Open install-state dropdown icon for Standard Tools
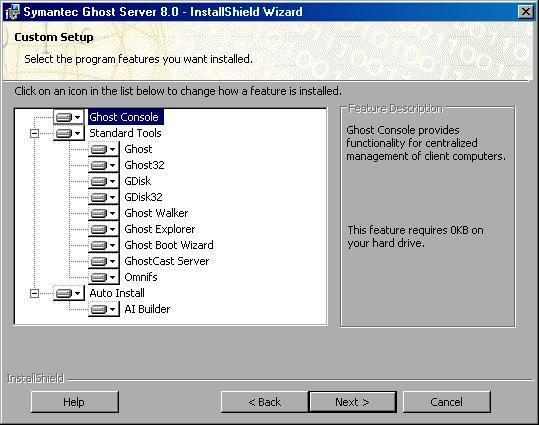Image resolution: width=539 pixels, height=425 pixels. tap(68, 133)
